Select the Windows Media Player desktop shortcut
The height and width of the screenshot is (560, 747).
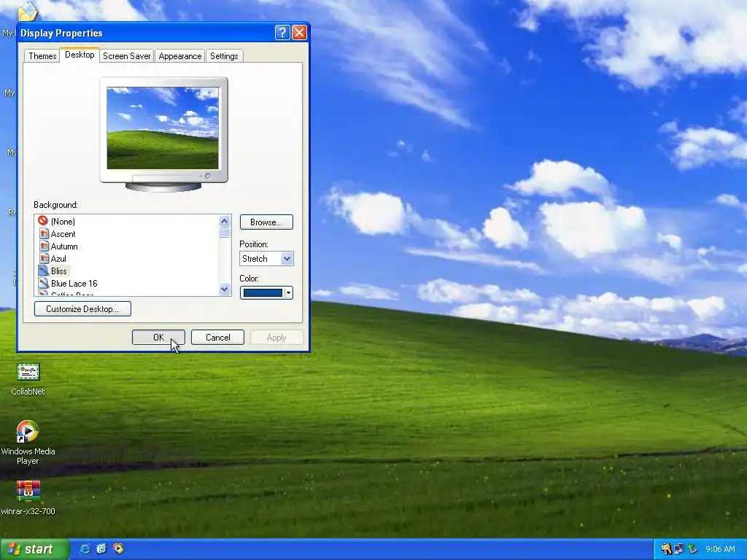click(28, 443)
